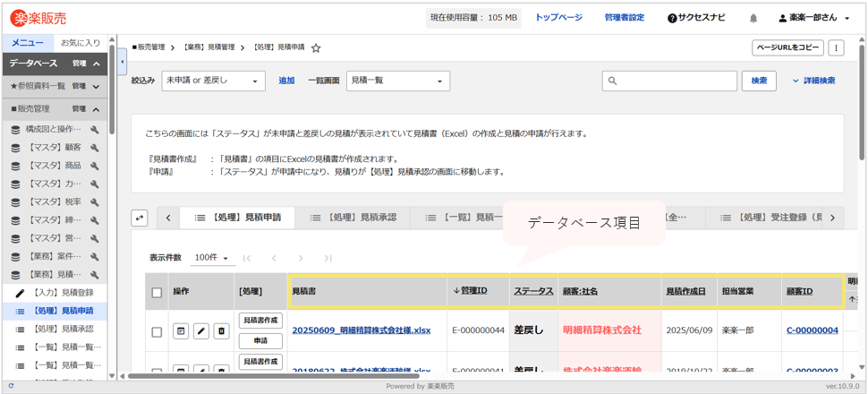Viewport: 868px width, 394px height.
Task: Go to the previous page of results
Action: point(274,258)
